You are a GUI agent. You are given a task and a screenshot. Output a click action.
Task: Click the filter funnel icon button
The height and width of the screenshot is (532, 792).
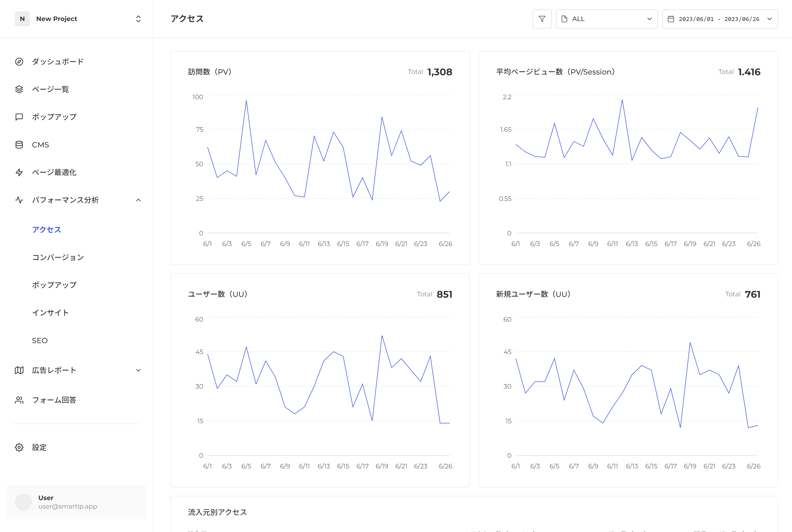pos(542,19)
